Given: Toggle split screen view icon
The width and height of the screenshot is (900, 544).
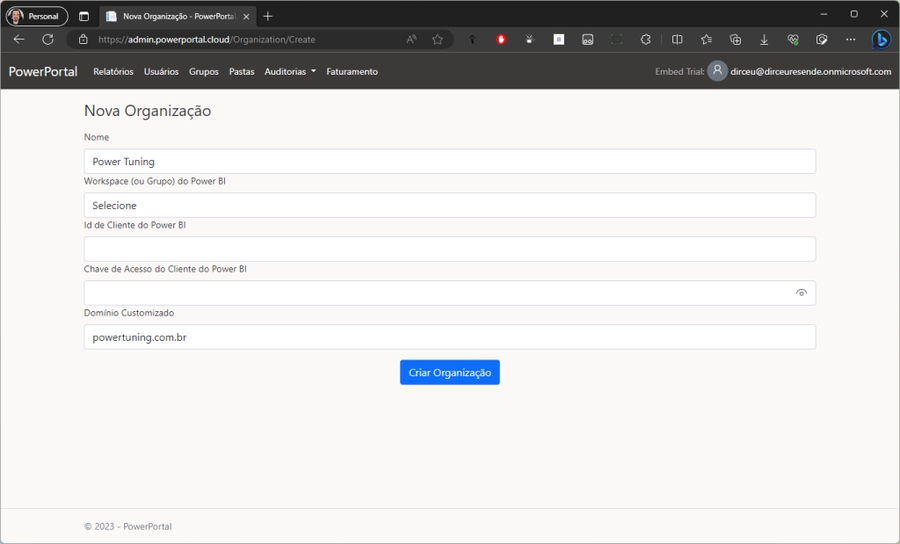Looking at the screenshot, I should pos(677,40).
